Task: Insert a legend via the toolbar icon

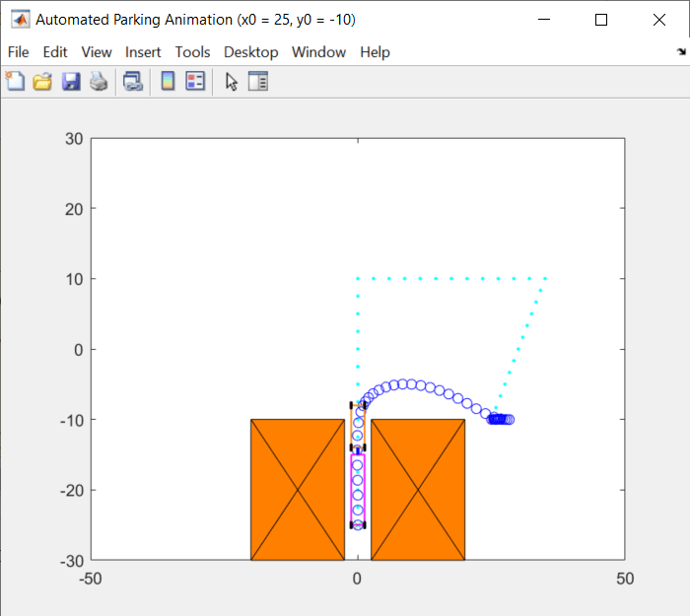Action: [x=195, y=82]
